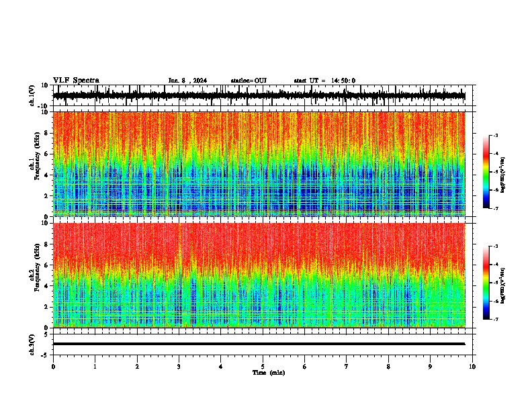This screenshot has width=532, height=411.
Task: Click the "8" kHz tick on ch.2 frequency axis
Action: [x=46, y=244]
